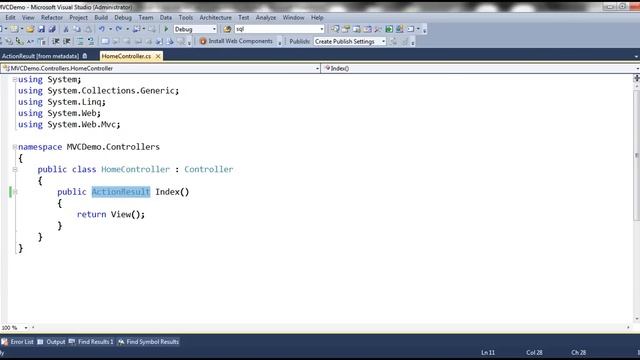Screen dimensions: 640x360
Task: Click the Find Symbol Results icon
Action: click(121, 342)
